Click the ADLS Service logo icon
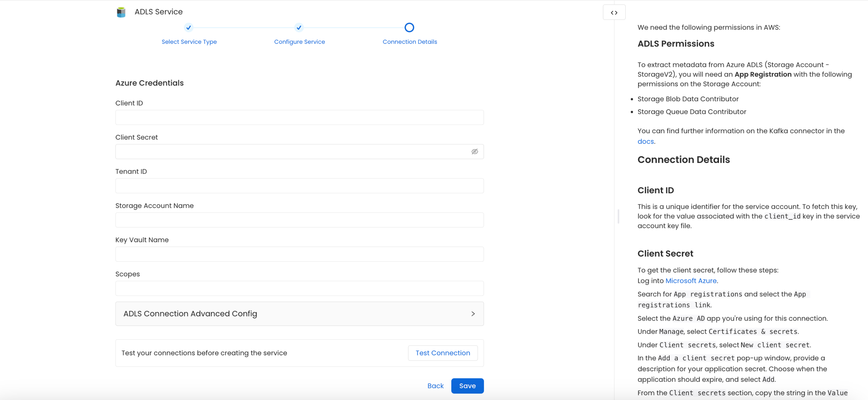Screen dimensions: 868x400 (121, 12)
